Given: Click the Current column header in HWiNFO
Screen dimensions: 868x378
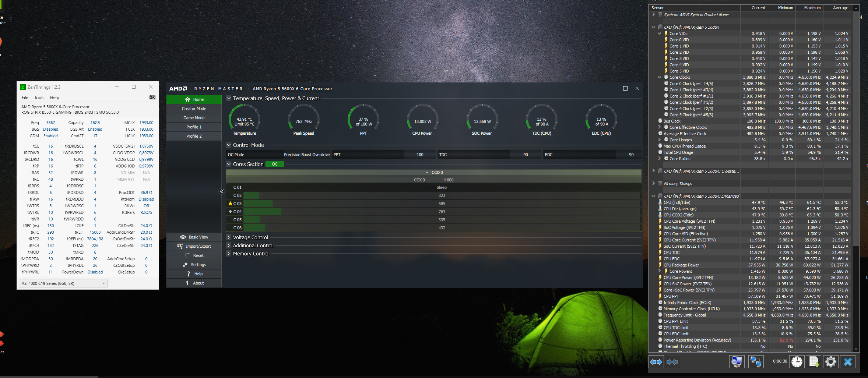Looking at the screenshot, I should click(754, 8).
